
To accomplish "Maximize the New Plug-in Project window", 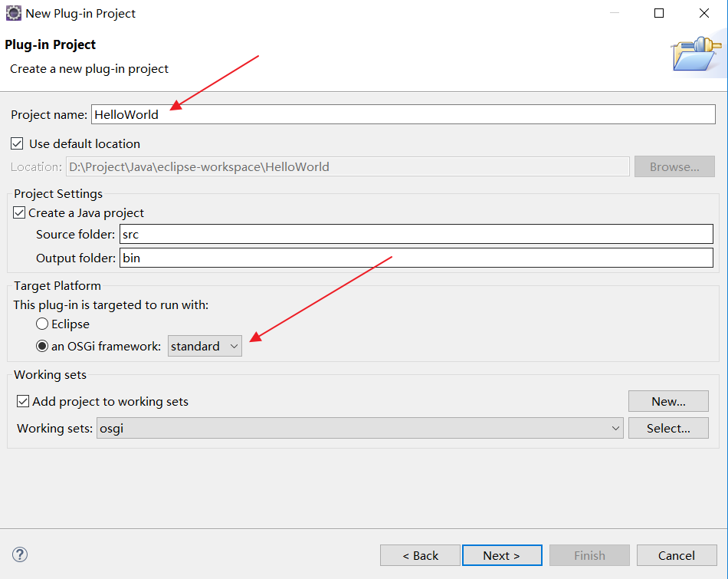I will pos(659,13).
